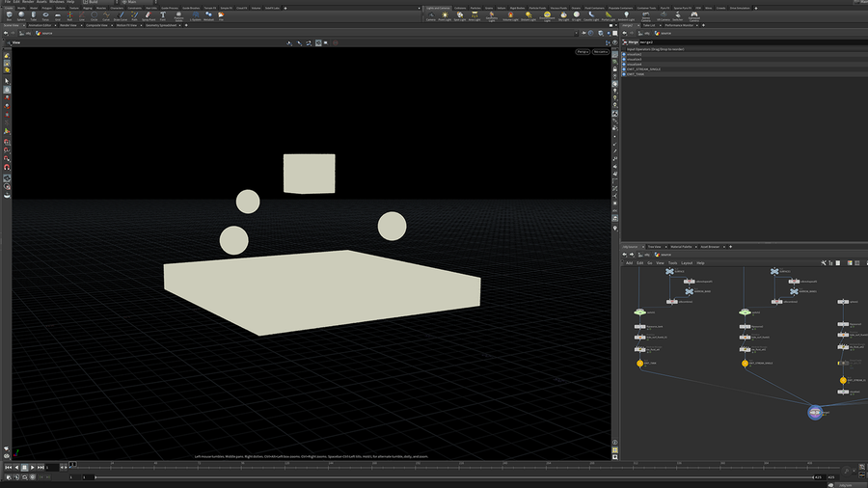Add a Point Light from shelf
Viewport: 868px width, 488px height.
[x=446, y=16]
